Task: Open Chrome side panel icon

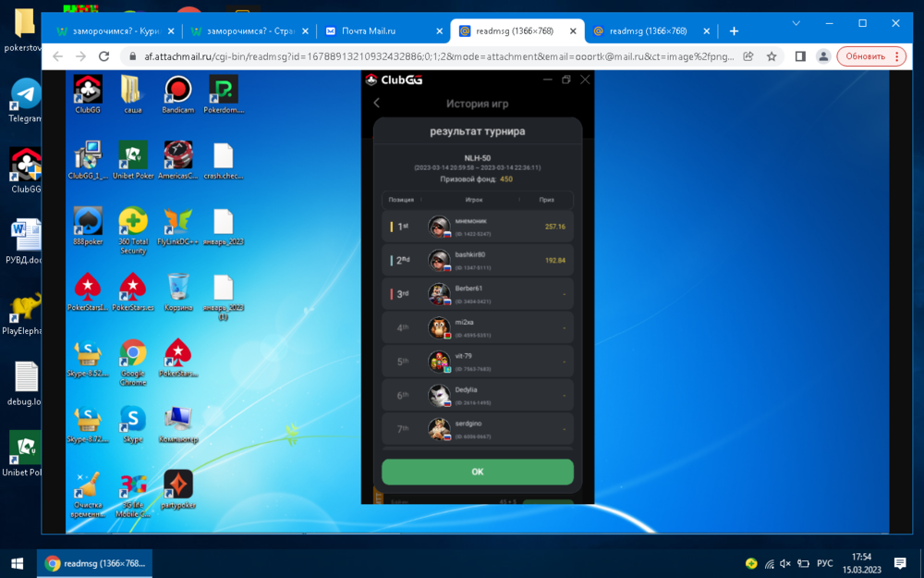Action: (x=800, y=56)
